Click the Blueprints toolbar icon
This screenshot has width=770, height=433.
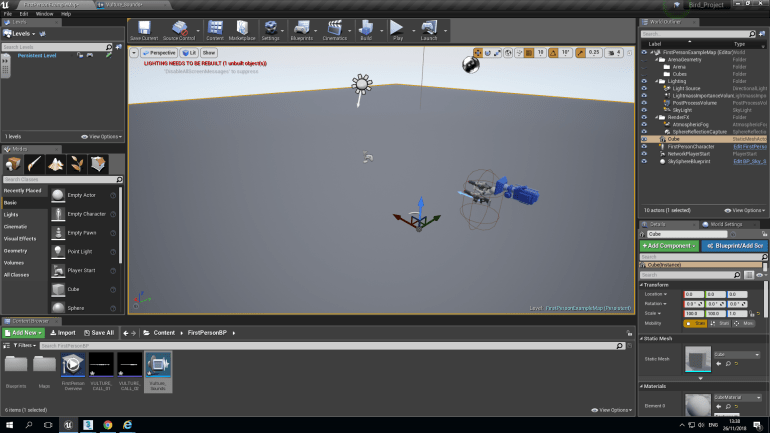tap(302, 30)
